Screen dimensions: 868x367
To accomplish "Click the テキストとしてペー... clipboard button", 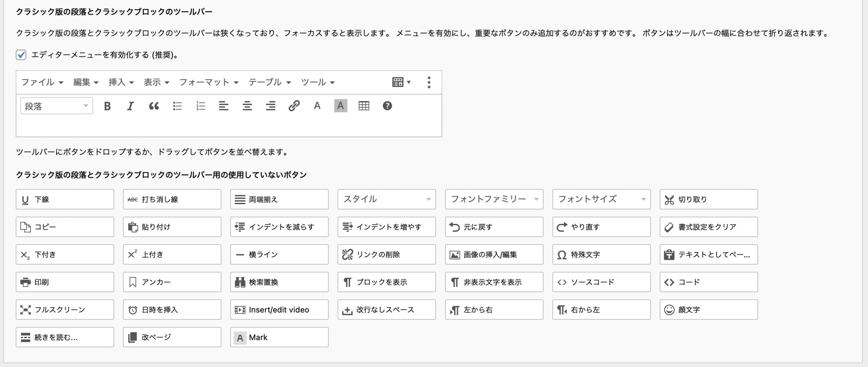I will pos(709,254).
